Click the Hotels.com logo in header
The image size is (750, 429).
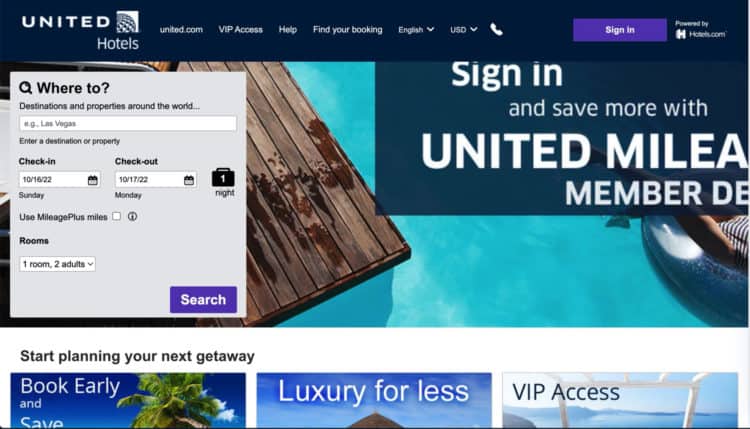(701, 34)
